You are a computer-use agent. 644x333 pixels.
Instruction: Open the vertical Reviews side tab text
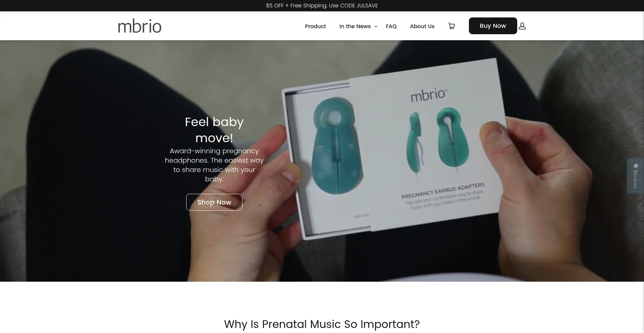coord(635,179)
